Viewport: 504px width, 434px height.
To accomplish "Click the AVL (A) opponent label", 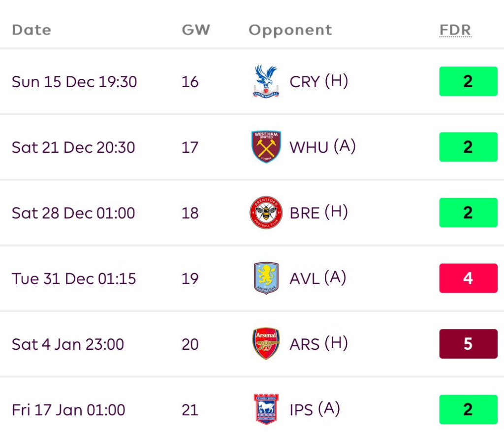I will (x=317, y=278).
